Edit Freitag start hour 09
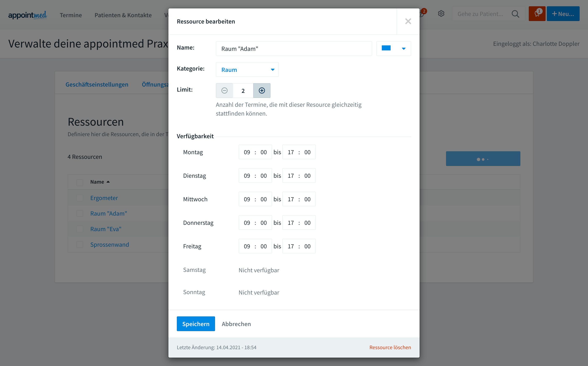This screenshot has width=588, height=366. point(247,246)
